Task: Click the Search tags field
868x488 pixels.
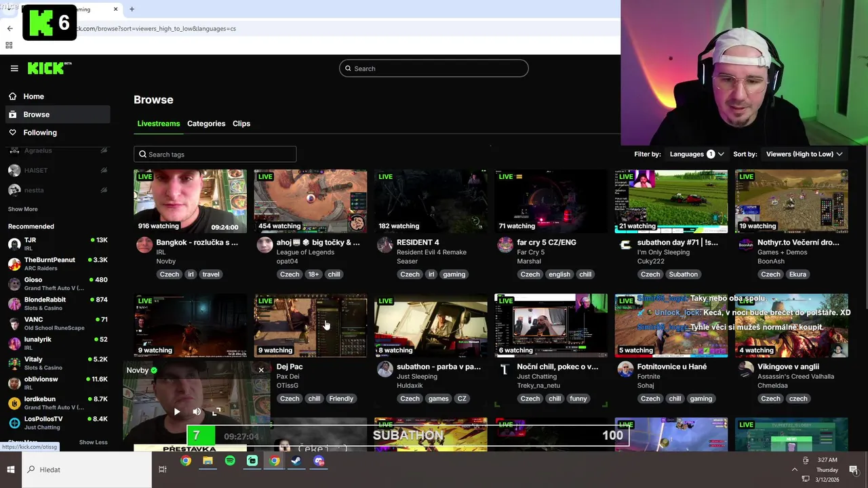Action: tap(215, 155)
